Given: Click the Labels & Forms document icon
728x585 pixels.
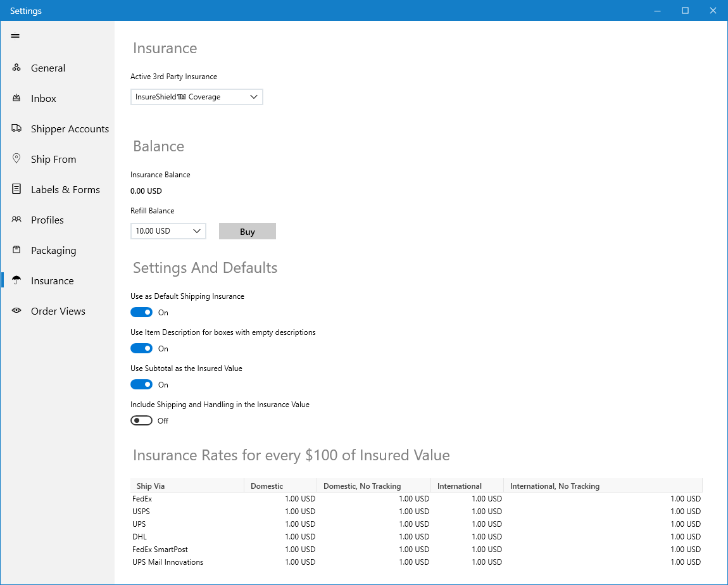Looking at the screenshot, I should (x=16, y=189).
